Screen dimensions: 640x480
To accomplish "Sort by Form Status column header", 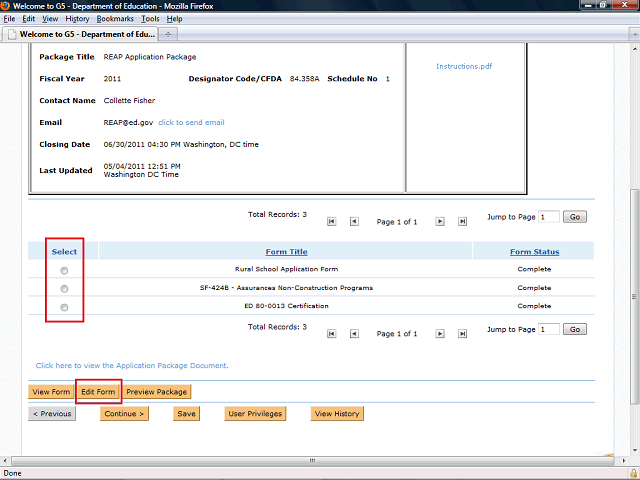I will point(534,252).
